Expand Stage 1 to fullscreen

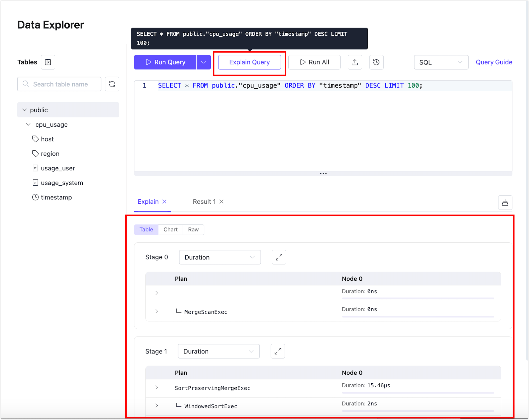278,351
